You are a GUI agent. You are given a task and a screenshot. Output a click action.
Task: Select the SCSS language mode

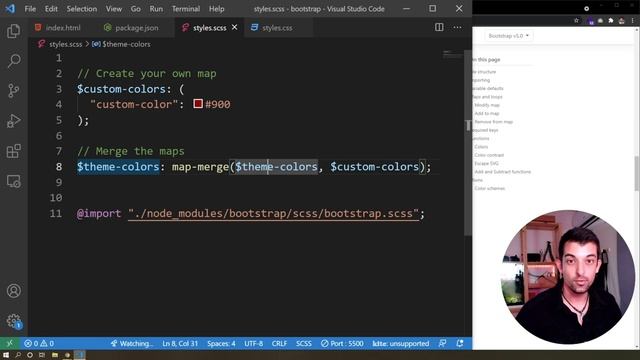pos(304,344)
